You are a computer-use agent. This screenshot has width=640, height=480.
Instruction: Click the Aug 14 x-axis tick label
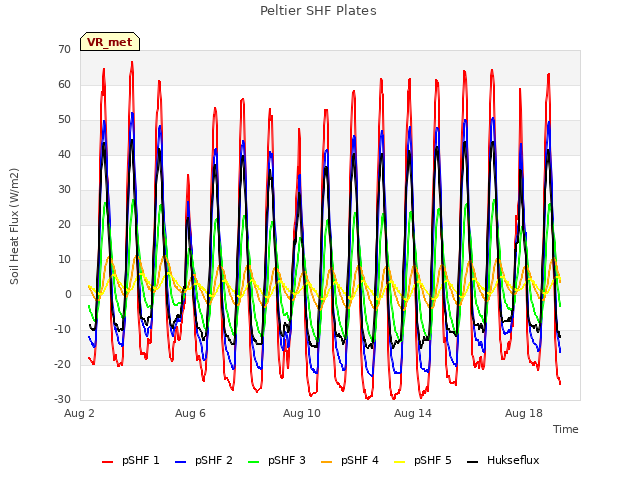pos(413,413)
